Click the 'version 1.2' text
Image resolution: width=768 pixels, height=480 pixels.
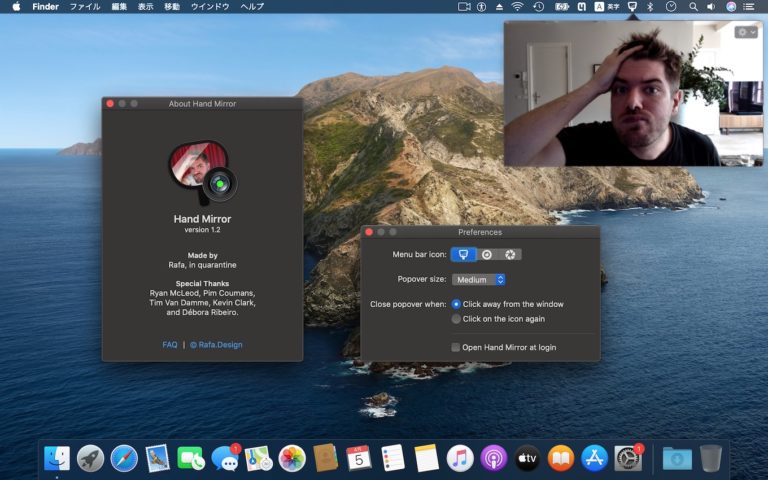pyautogui.click(x=202, y=230)
